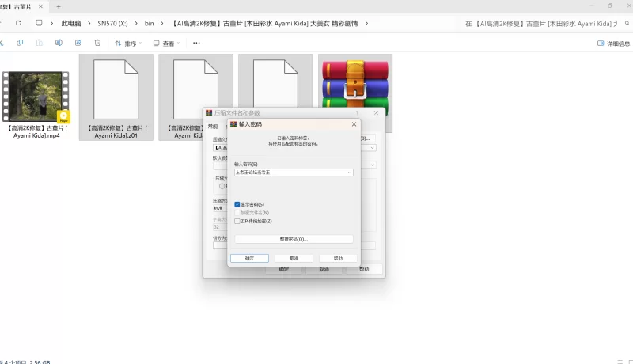Click the delete (trash) icon in toolbar

pos(97,44)
